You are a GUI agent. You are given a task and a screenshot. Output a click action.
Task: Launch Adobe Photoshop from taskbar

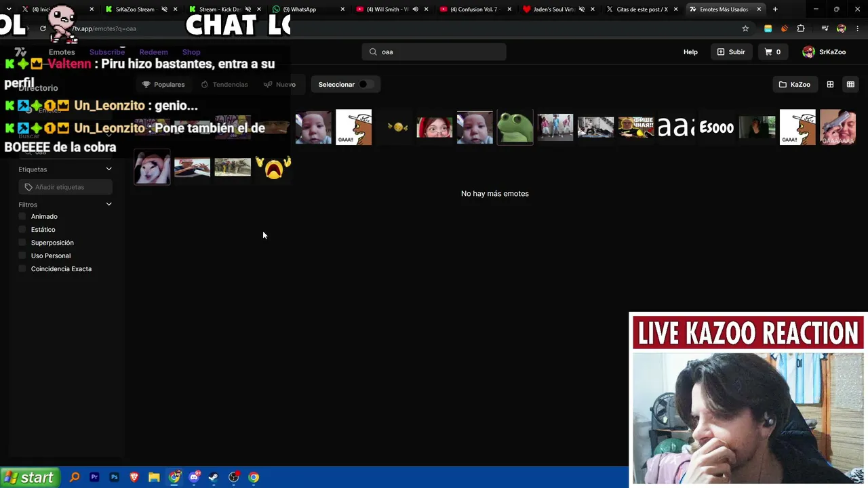pyautogui.click(x=114, y=477)
